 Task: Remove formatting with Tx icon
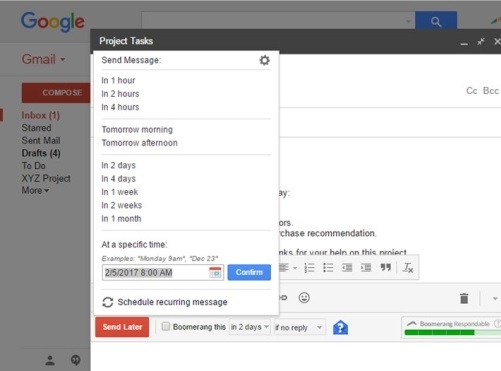408,268
